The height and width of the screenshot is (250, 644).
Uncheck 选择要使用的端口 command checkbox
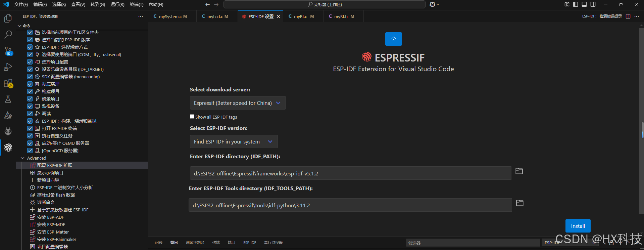tap(30, 54)
